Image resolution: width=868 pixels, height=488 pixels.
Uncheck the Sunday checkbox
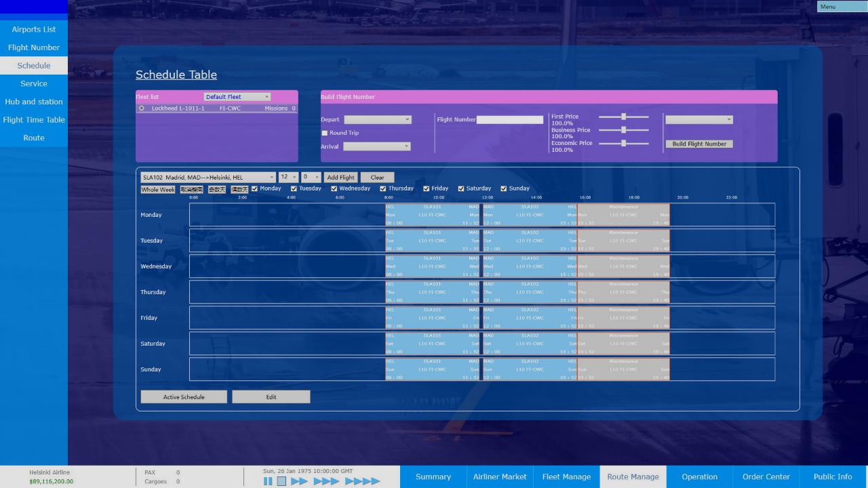(x=503, y=188)
